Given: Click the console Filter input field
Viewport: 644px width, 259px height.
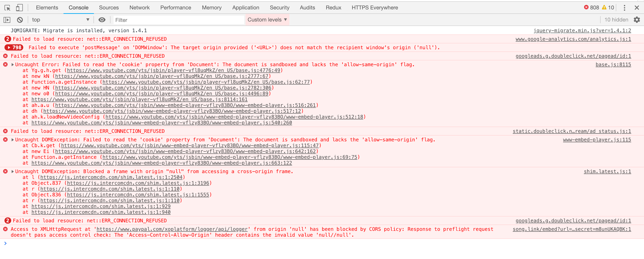Looking at the screenshot, I should 178,20.
